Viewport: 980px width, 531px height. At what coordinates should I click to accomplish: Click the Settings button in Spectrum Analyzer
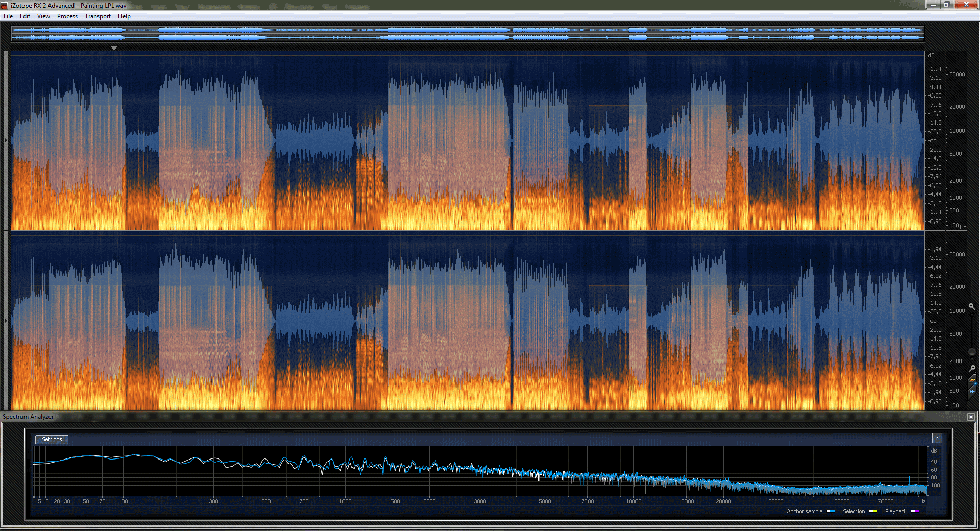[x=52, y=439]
